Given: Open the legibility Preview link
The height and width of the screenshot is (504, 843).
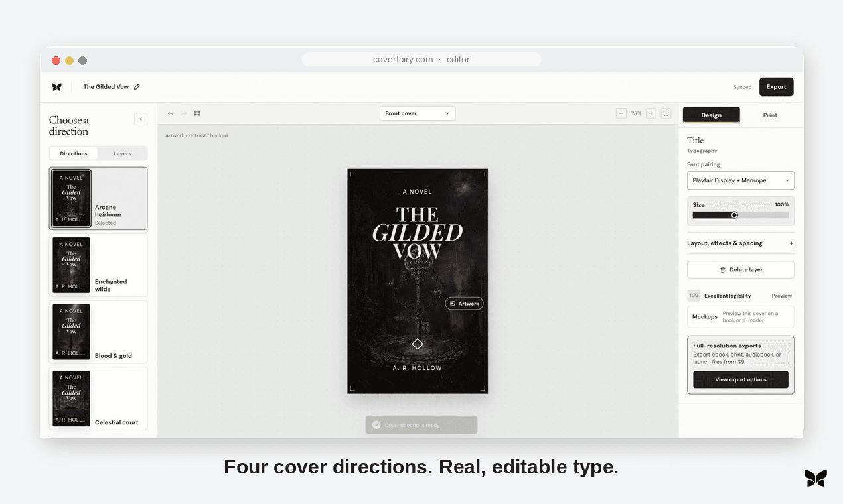Looking at the screenshot, I should (x=782, y=296).
